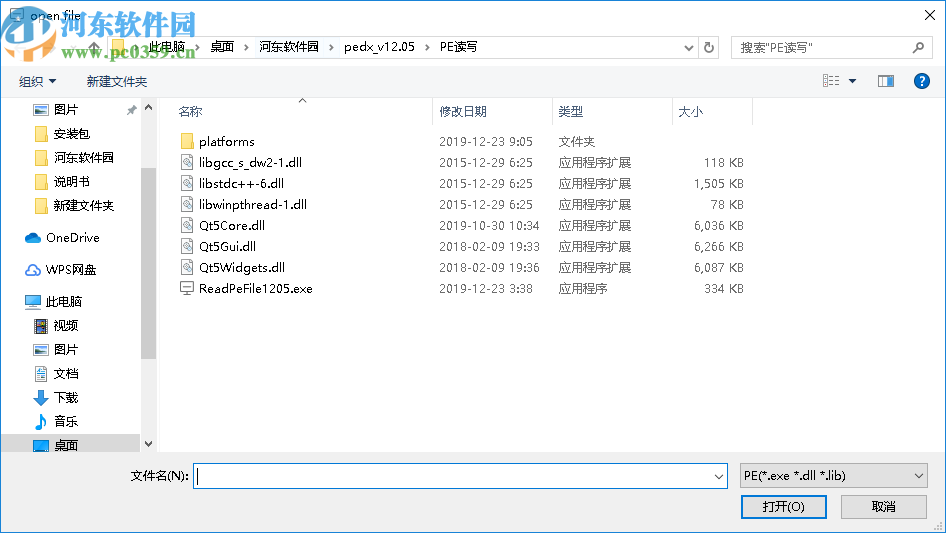Open 说明书 folder in sidebar
946x533 pixels.
point(71,182)
